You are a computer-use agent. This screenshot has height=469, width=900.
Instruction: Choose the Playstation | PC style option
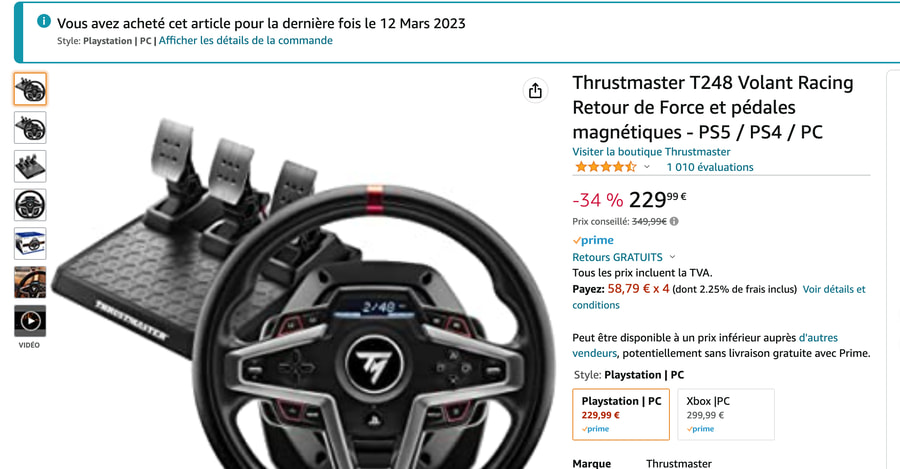pyautogui.click(x=621, y=414)
